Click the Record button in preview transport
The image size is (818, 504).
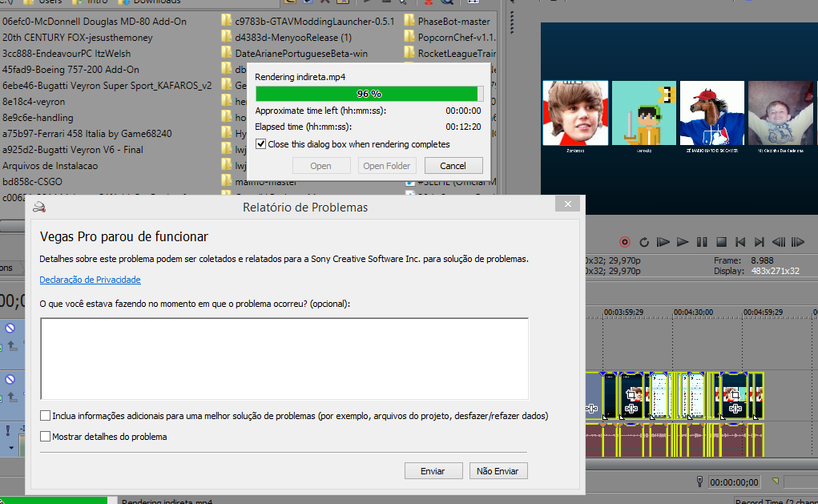pos(624,242)
